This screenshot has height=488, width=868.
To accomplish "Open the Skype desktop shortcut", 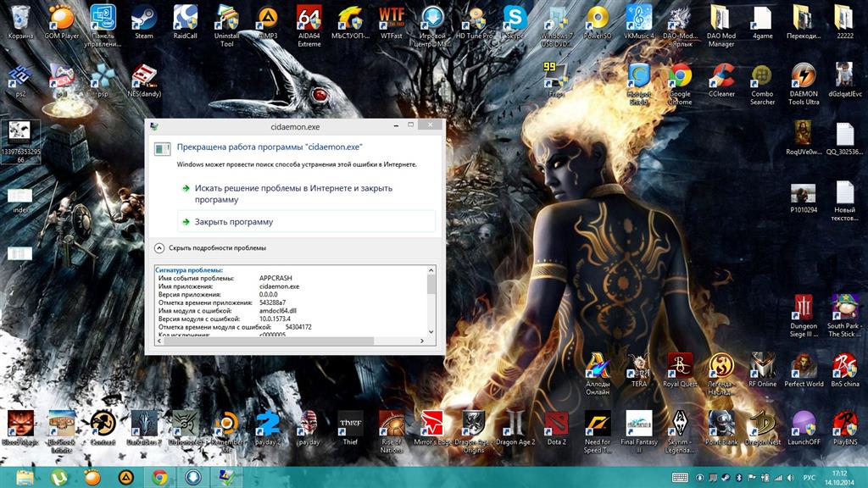I will pyautogui.click(x=515, y=22).
